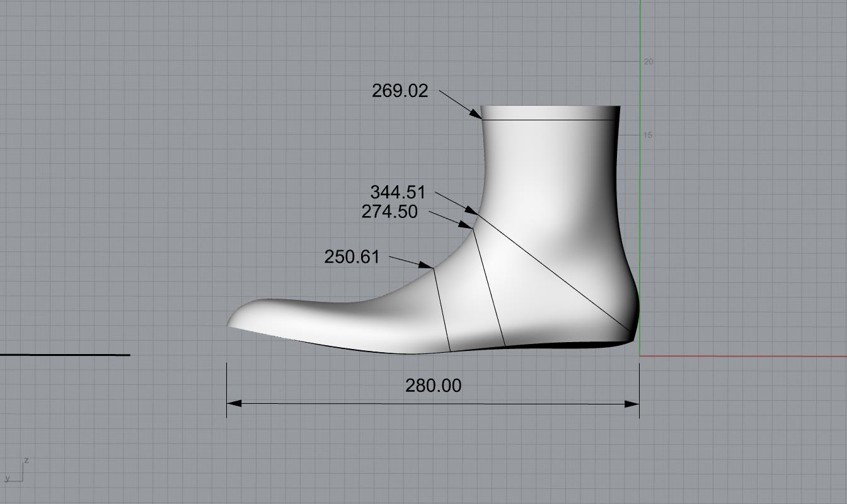Select the 274.50 dimension label
This screenshot has height=504, width=847.
[x=389, y=212]
